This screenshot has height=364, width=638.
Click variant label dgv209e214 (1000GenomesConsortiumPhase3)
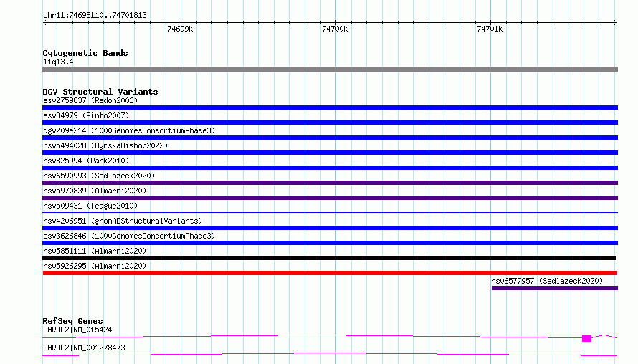click(x=129, y=130)
